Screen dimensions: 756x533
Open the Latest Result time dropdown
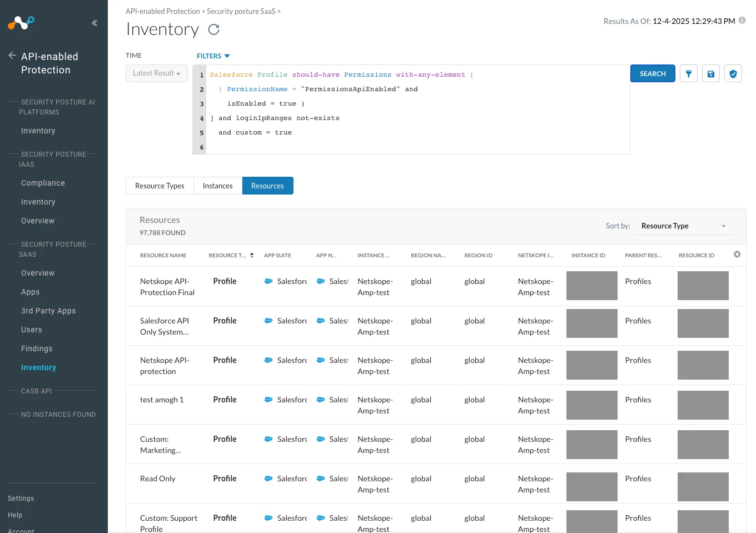coord(157,73)
